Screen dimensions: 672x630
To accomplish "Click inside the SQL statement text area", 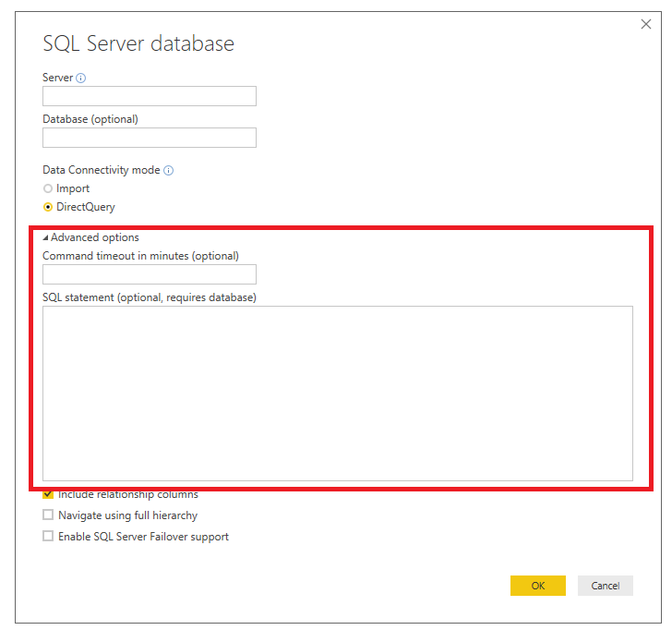I will [x=338, y=394].
